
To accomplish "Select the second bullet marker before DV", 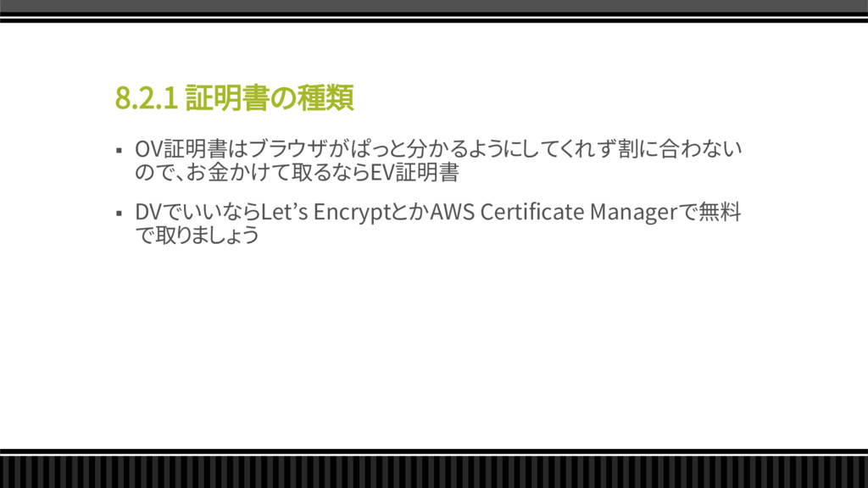I will (119, 213).
